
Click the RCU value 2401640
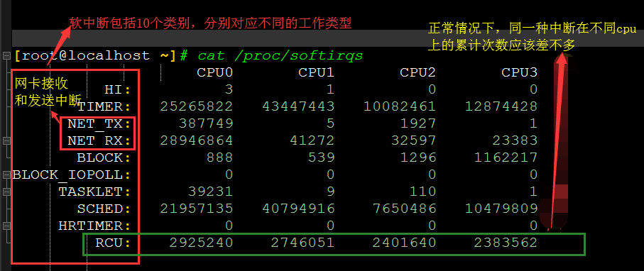pyautogui.click(x=404, y=243)
